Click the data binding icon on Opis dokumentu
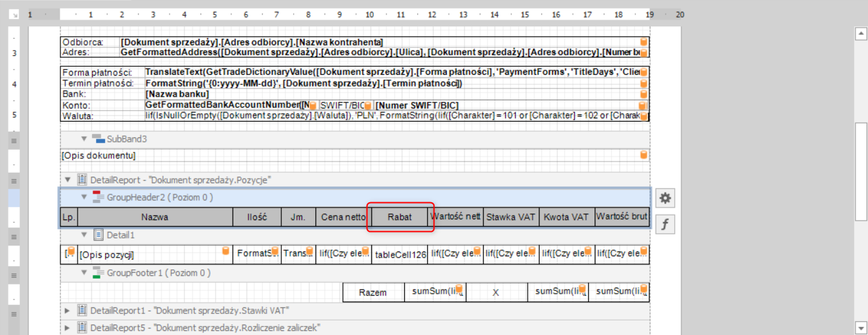Viewport: 868px width, 335px height. click(644, 155)
